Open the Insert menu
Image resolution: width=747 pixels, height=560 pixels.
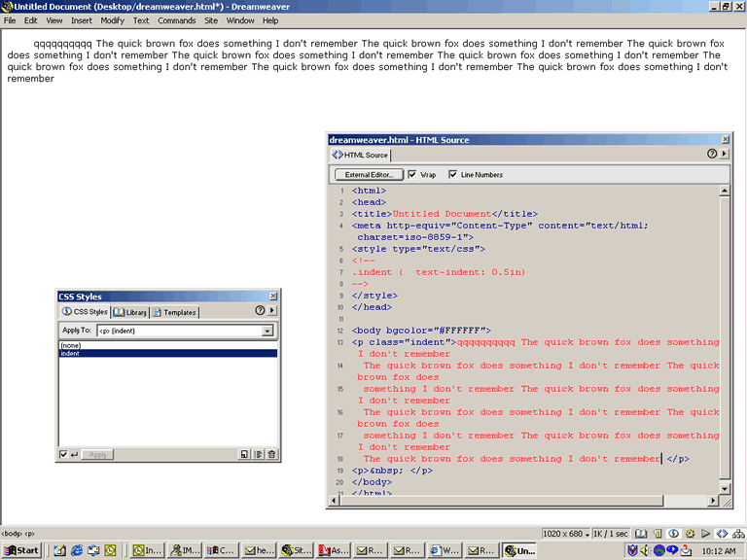[82, 20]
